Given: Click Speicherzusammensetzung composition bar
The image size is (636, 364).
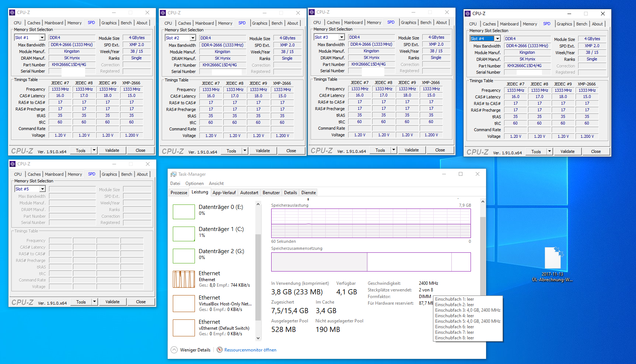Looking at the screenshot, I should point(371,262).
